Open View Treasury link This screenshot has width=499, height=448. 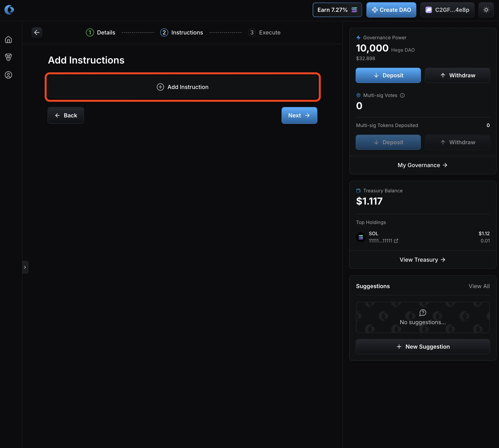422,260
